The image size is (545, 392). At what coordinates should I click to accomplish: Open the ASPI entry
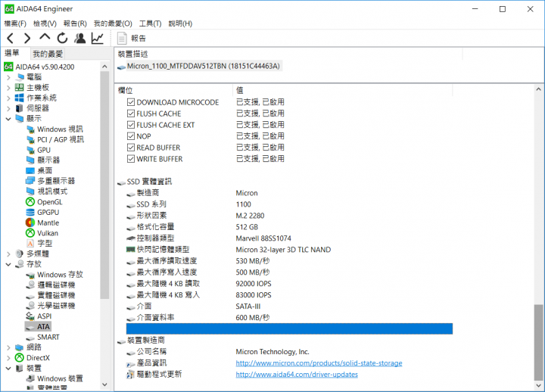45,316
